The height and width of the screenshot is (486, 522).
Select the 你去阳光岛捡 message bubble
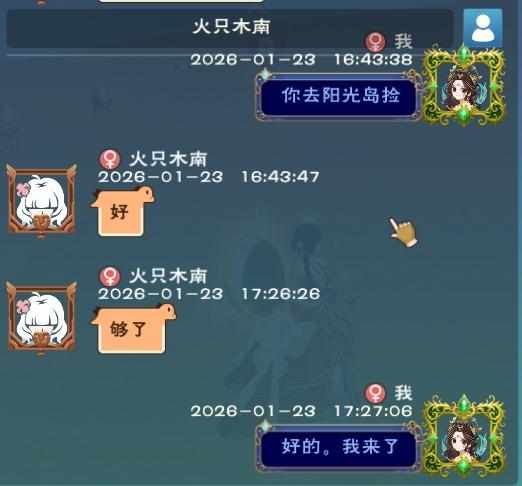339,96
